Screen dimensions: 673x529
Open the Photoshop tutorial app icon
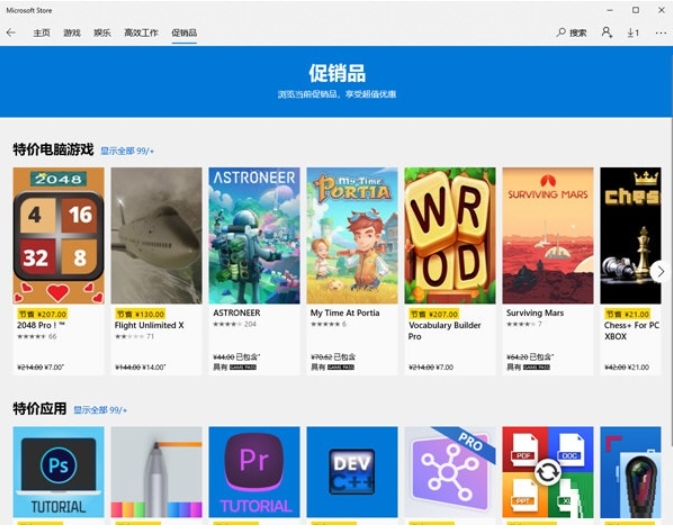click(58, 472)
